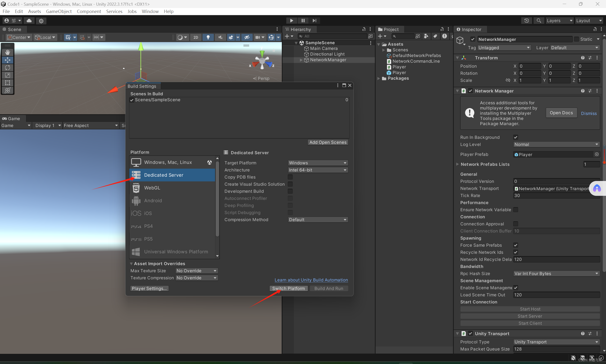Click the Step frame button
Image resolution: width=606 pixels, height=364 pixels.
tap(314, 21)
